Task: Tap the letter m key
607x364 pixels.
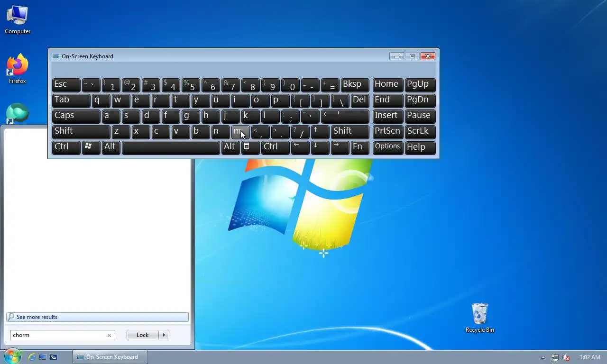Action: pos(240,132)
